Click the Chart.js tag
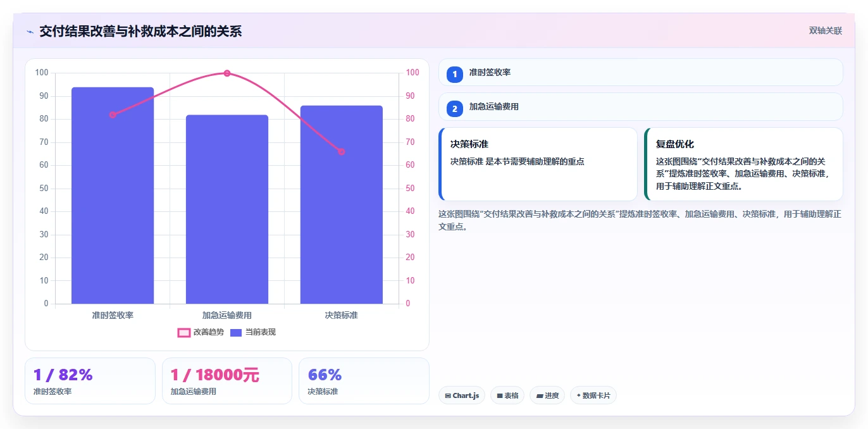This screenshot has height=429, width=868. 462,395
